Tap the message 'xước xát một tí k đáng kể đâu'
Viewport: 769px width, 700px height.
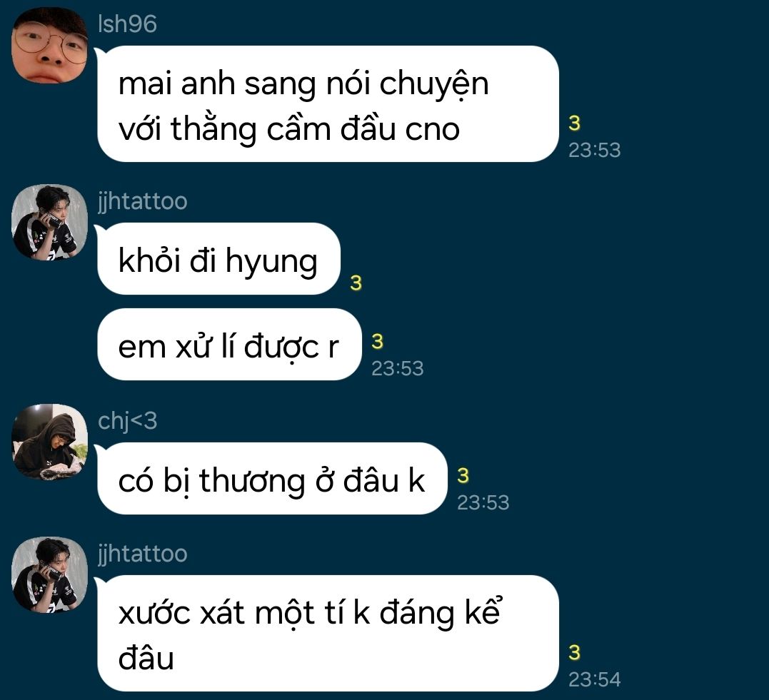328,634
